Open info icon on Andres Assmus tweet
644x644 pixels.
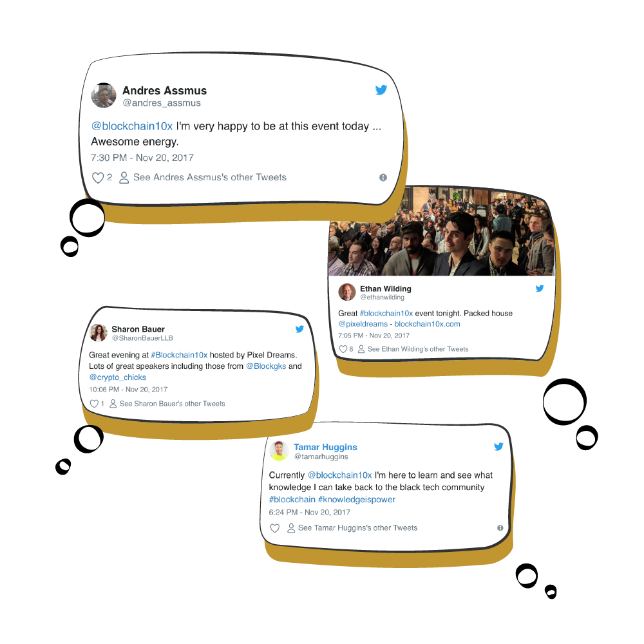[383, 178]
